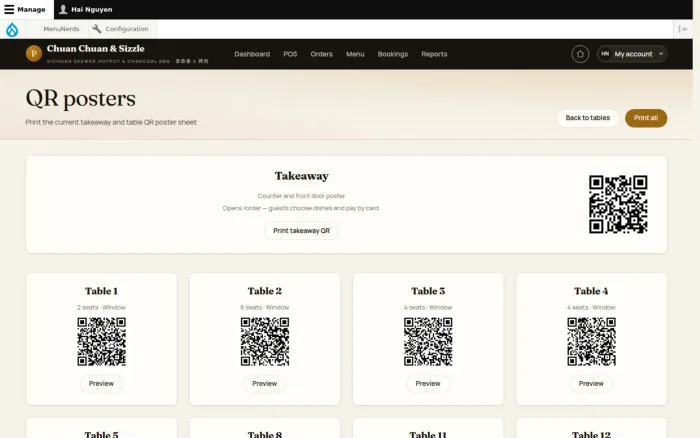This screenshot has height=438, width=700.
Task: Click '6 seats · Window' text
Action: 265,308
